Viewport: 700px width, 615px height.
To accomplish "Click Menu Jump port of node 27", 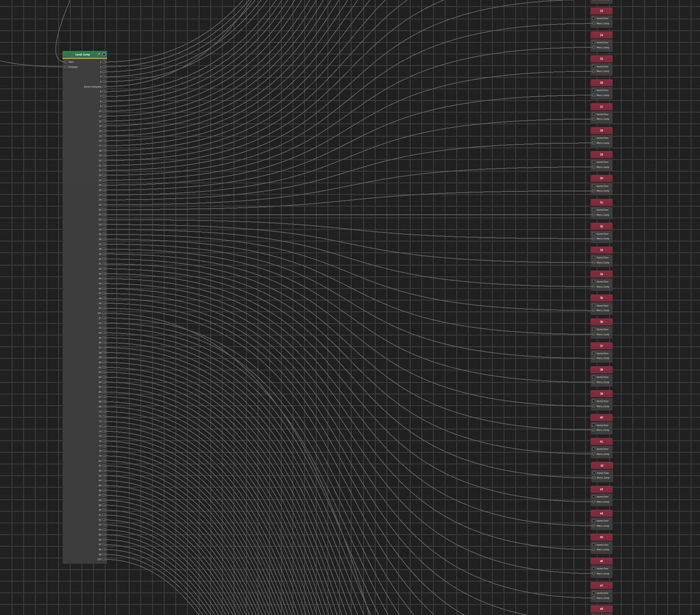I will [594, 119].
